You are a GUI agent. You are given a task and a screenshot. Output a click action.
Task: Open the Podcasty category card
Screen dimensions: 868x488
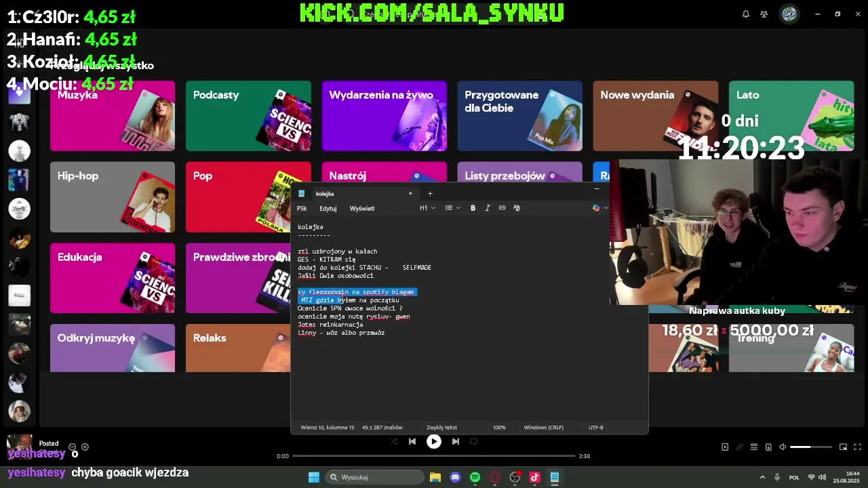[248, 116]
